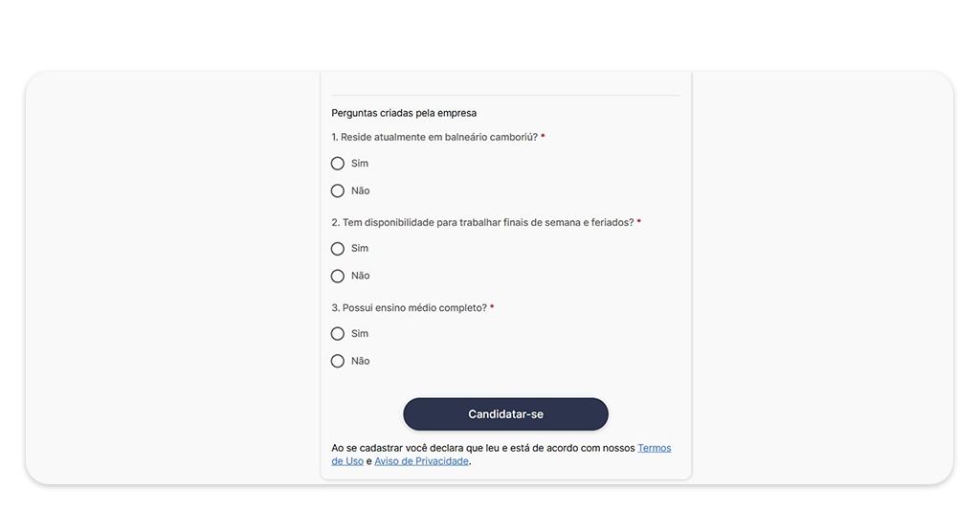Viewport: 980px width, 513px height.
Task: Click the red required asterisk after question 1
Action: (543, 137)
